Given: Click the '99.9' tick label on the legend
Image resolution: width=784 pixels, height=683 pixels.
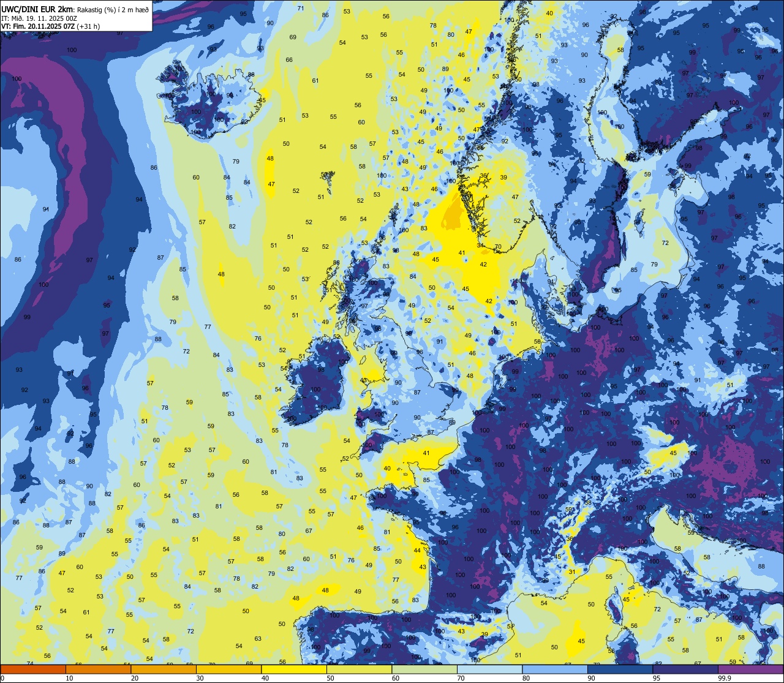Looking at the screenshot, I should coord(726,678).
